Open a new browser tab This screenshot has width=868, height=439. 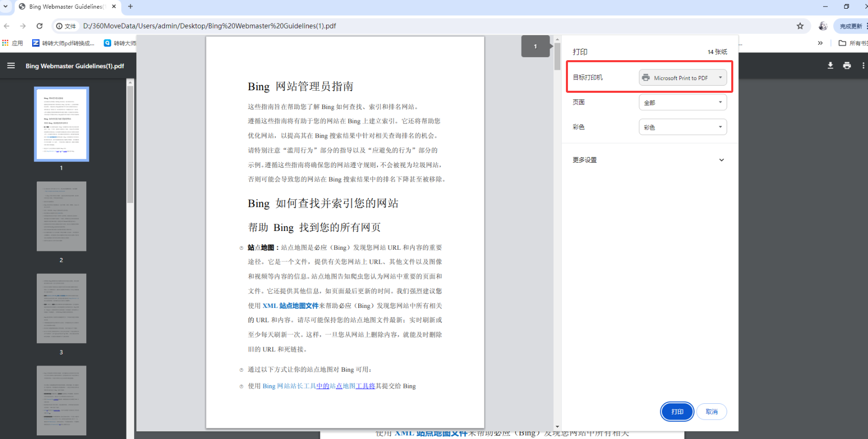[131, 7]
